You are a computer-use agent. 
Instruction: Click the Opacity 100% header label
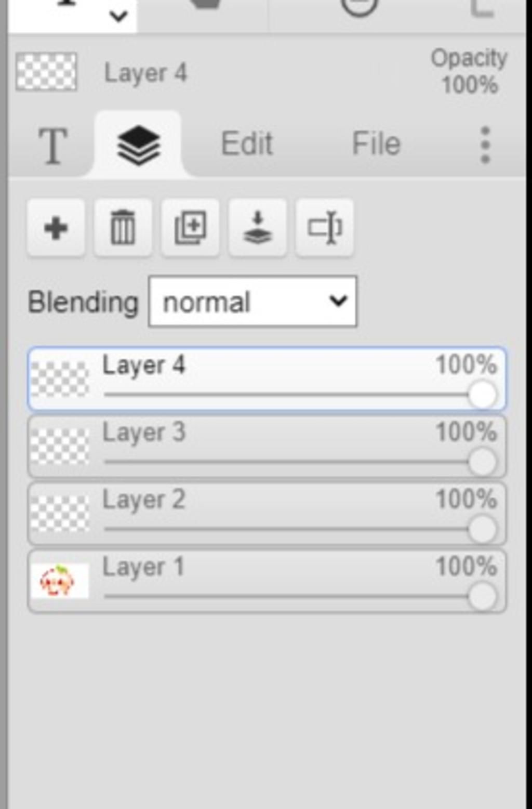pos(469,72)
